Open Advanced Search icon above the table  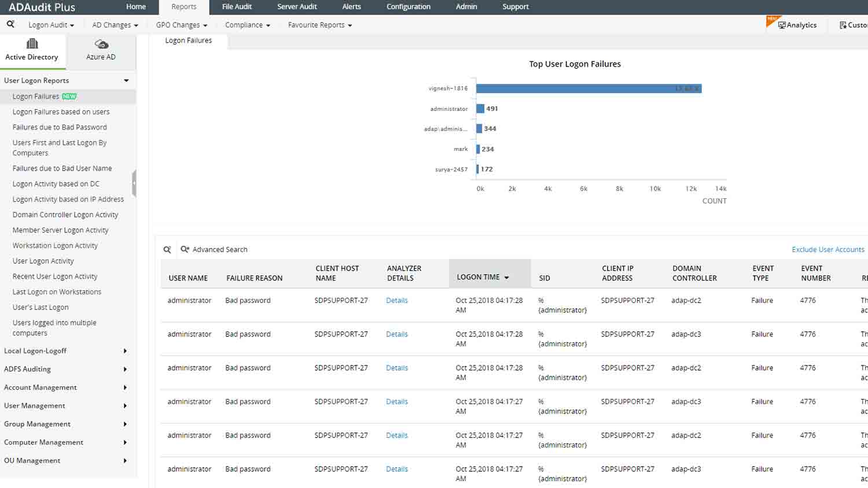(185, 249)
